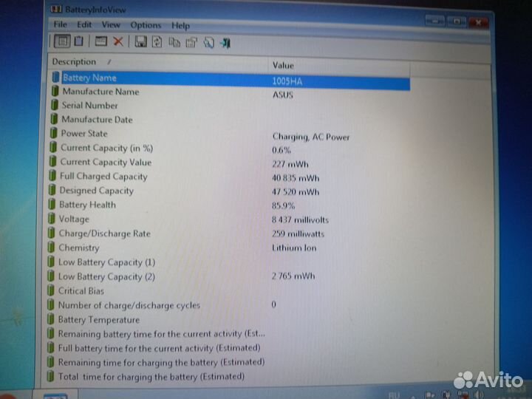The width and height of the screenshot is (532, 399).
Task: Click the Advanced options toolbar icon
Action: [x=191, y=43]
